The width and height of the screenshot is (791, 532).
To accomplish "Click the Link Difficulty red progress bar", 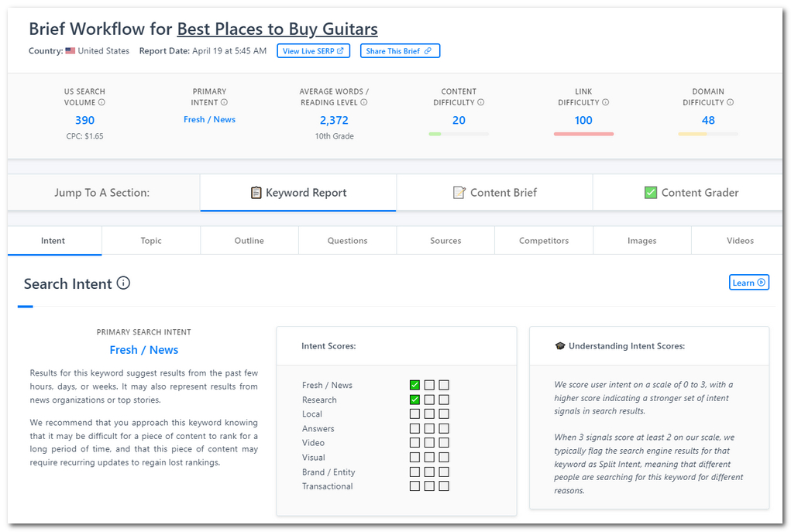I will [583, 134].
